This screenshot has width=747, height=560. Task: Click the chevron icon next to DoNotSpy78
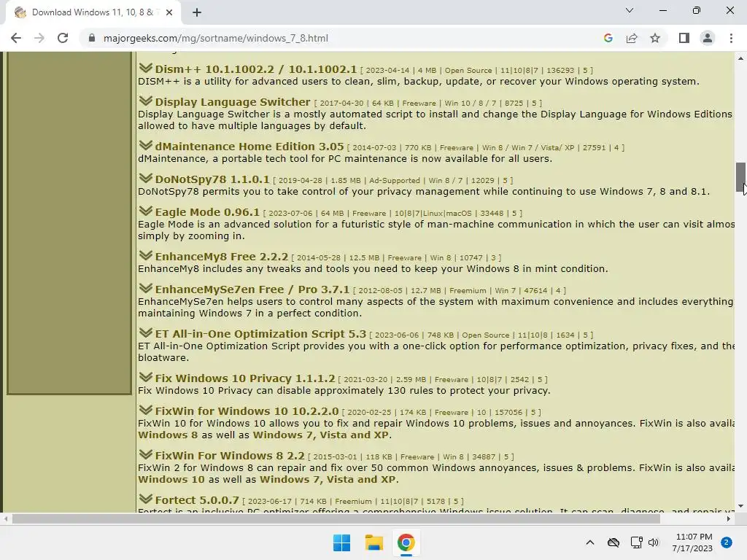146,178
